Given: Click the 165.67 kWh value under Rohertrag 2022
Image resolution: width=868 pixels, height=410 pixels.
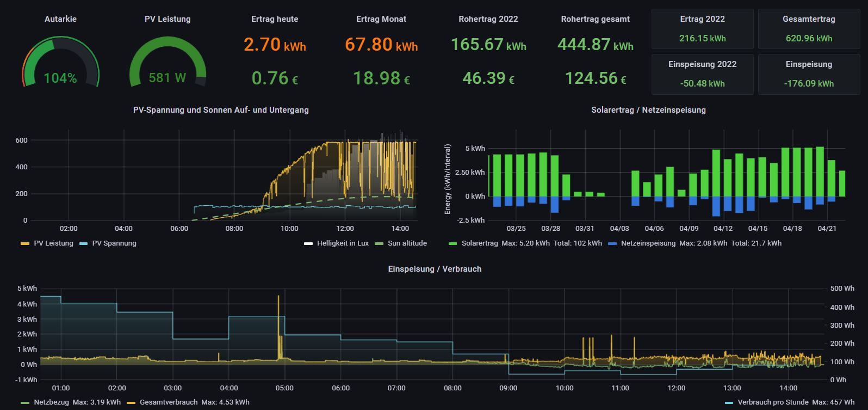Looking at the screenshot, I should pyautogui.click(x=488, y=44).
